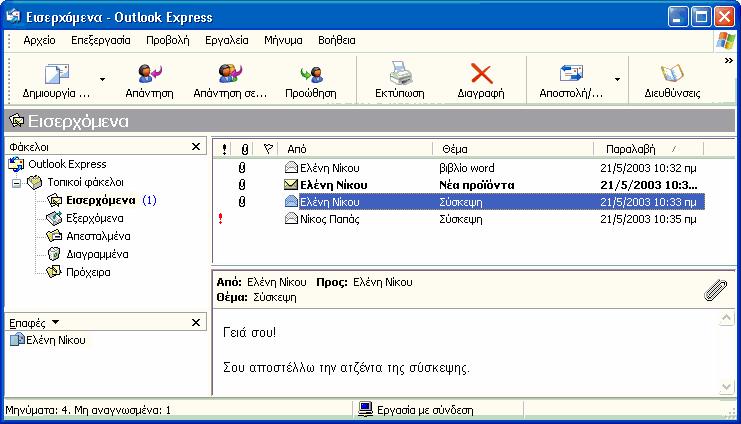Click the red X Διαγραφή button
This screenshot has height=424, width=741.
[x=481, y=81]
